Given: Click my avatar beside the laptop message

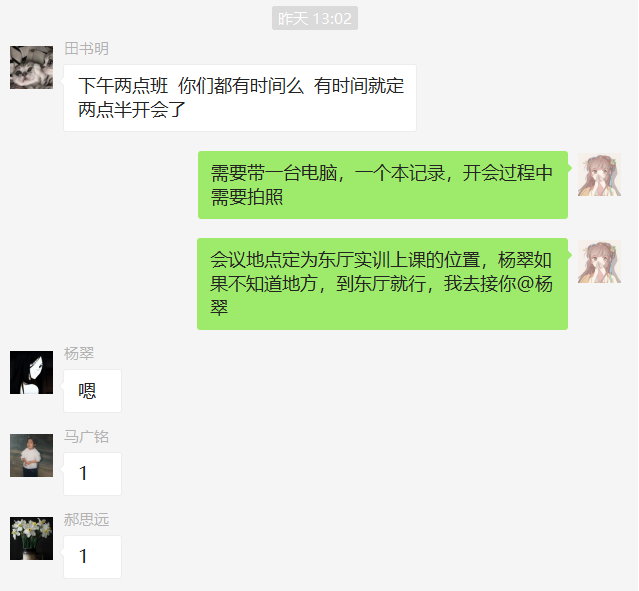Looking at the screenshot, I should 599,174.
